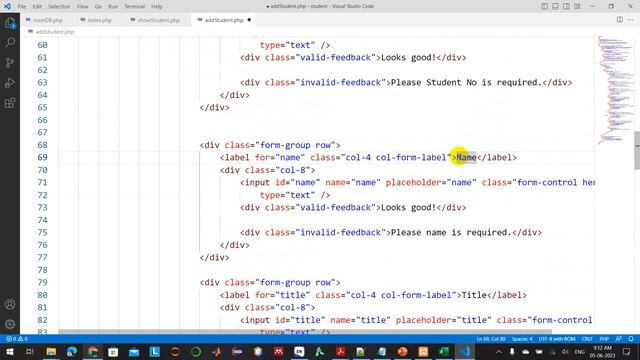Click the split editor right icon
640x360 pixels.
click(x=620, y=20)
